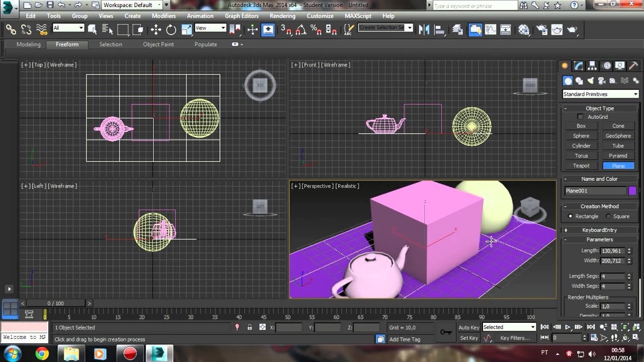Open the Rendering menu
644x362 pixels.
(x=282, y=16)
